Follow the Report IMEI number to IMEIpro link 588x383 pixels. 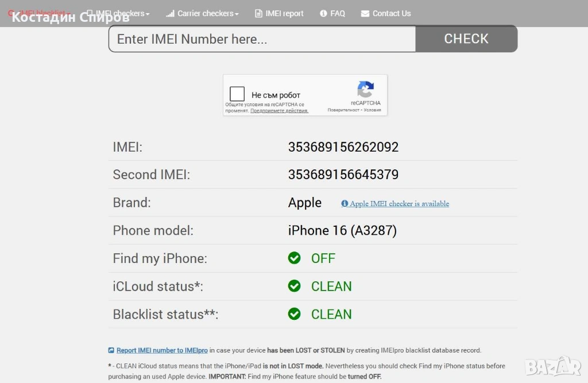click(x=162, y=350)
